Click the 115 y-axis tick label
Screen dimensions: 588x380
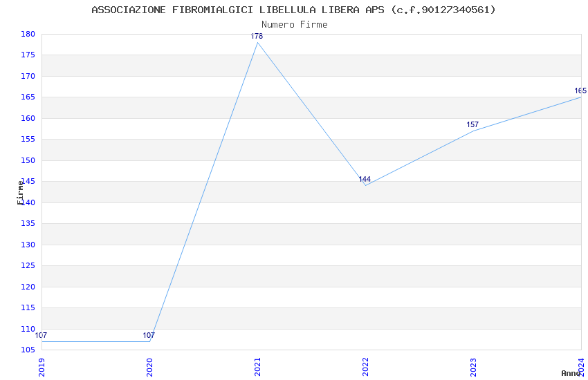pos(28,307)
